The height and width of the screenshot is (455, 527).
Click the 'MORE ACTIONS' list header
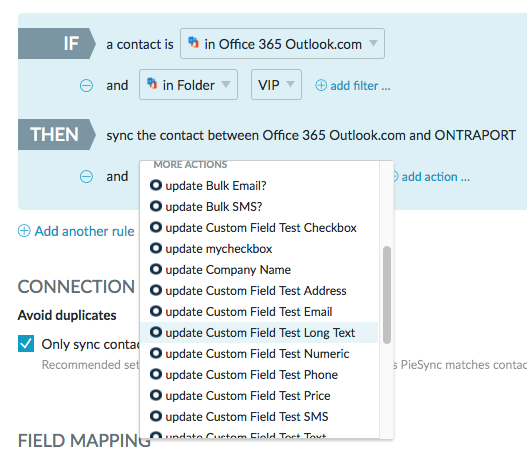[190, 164]
